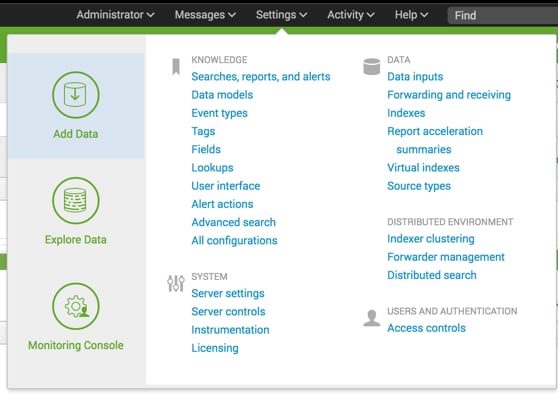The image size is (558, 394).
Task: Open Server controls
Action: pyautogui.click(x=228, y=311)
